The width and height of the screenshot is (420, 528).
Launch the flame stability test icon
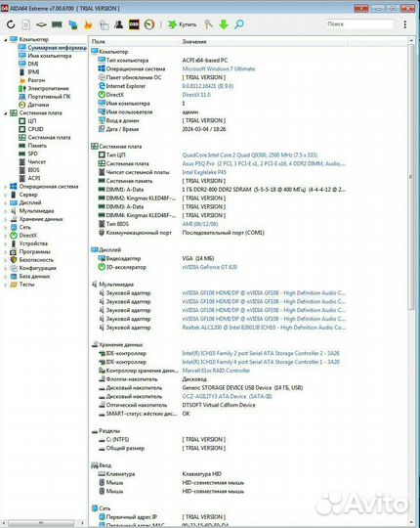pos(88,24)
